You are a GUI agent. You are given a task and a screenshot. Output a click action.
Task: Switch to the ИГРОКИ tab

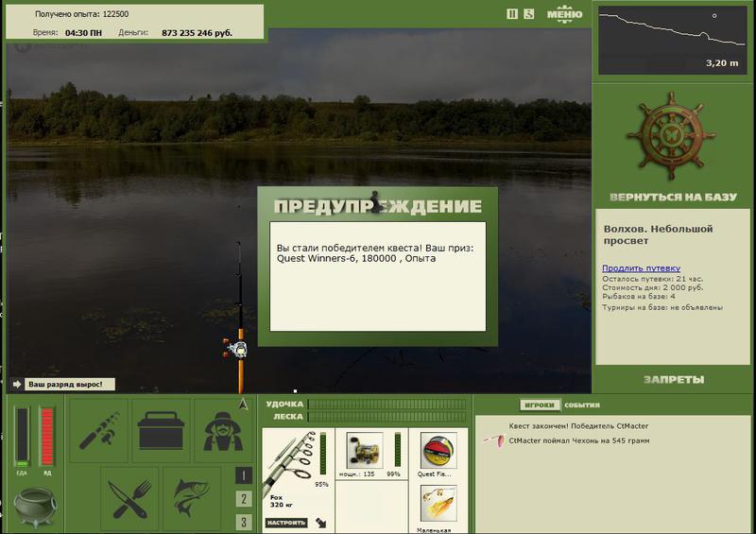pyautogui.click(x=539, y=405)
